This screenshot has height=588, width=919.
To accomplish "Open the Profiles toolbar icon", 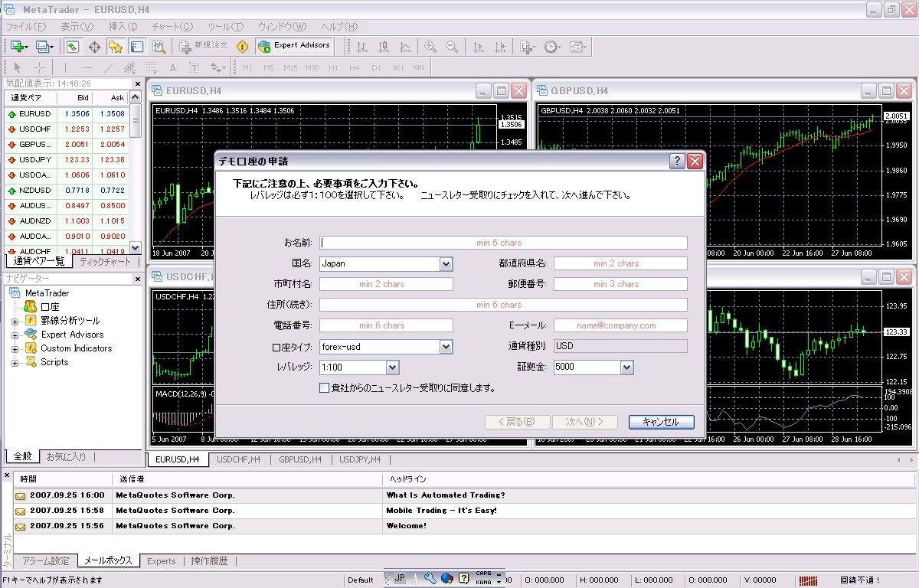I will coord(43,47).
